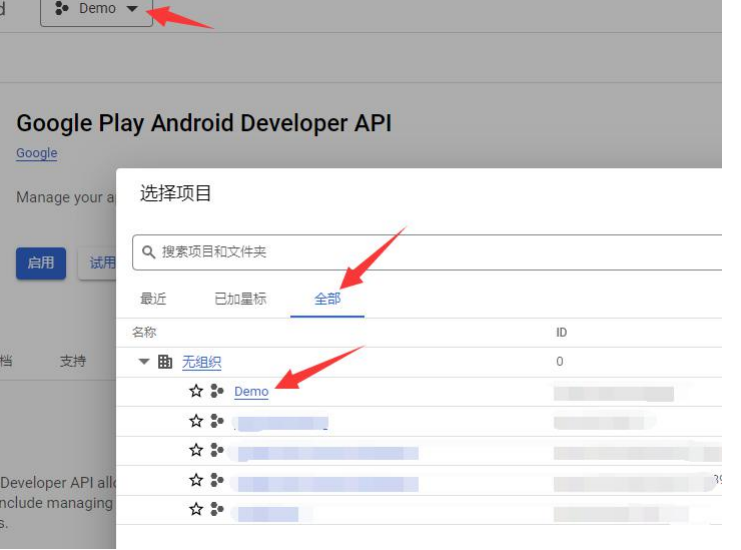Click the 名称 column header
The width and height of the screenshot is (741, 550).
pos(144,332)
